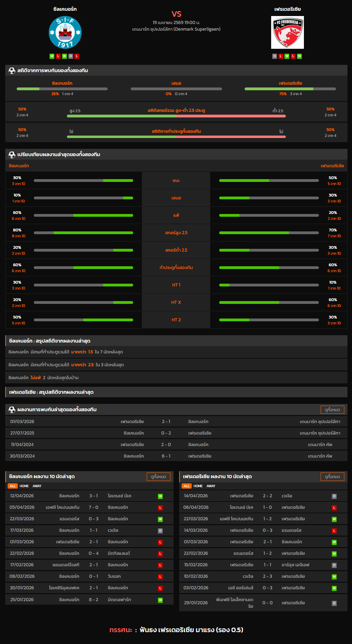Click the L badge on the 06/04/2026 match row
This screenshot has height=644, width=352.
(x=334, y=508)
